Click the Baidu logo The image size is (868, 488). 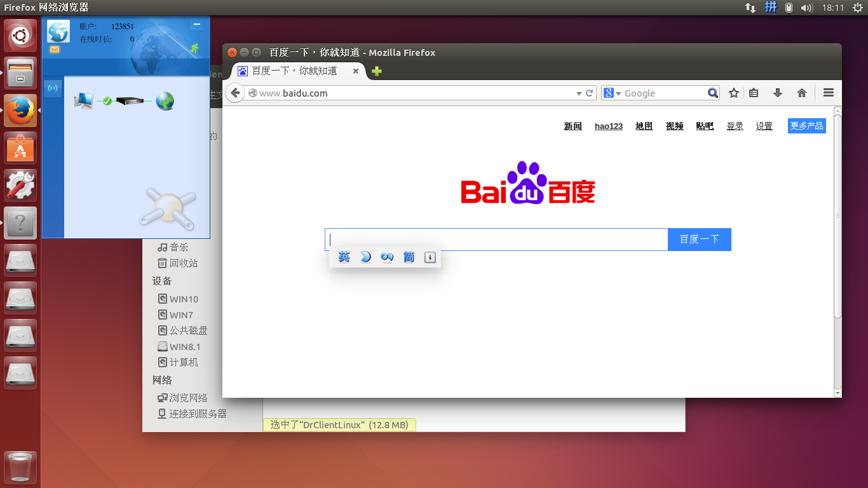(528, 182)
